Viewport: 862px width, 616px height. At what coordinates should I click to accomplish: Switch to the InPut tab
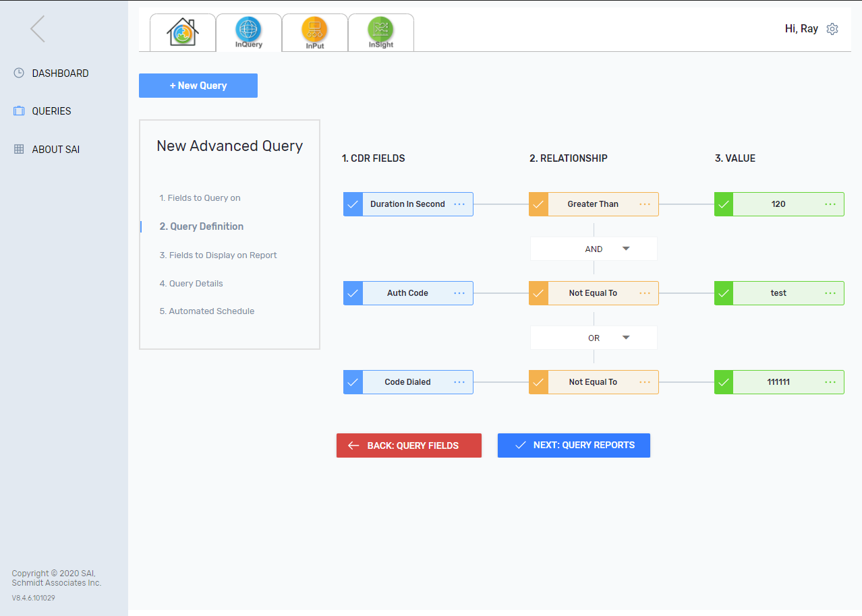[314, 32]
